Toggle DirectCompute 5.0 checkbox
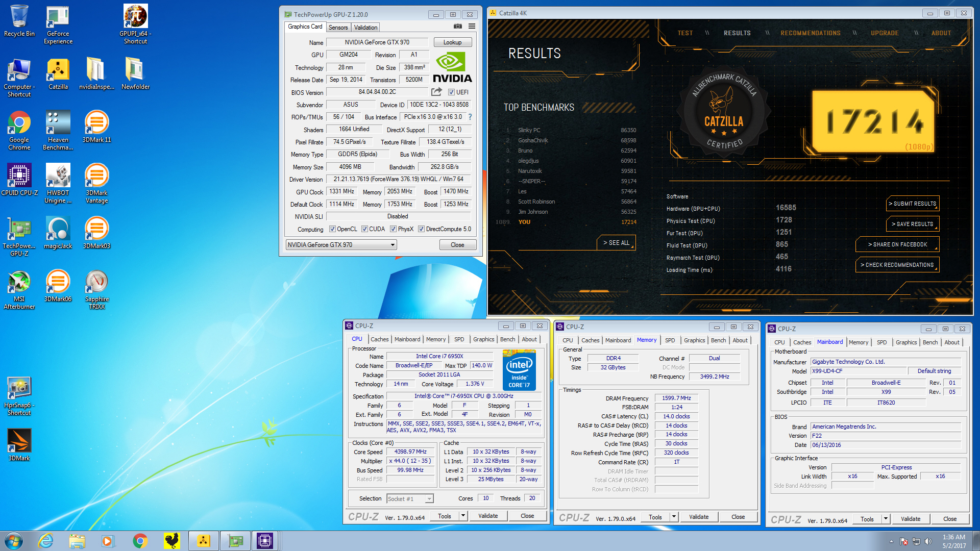 [421, 229]
